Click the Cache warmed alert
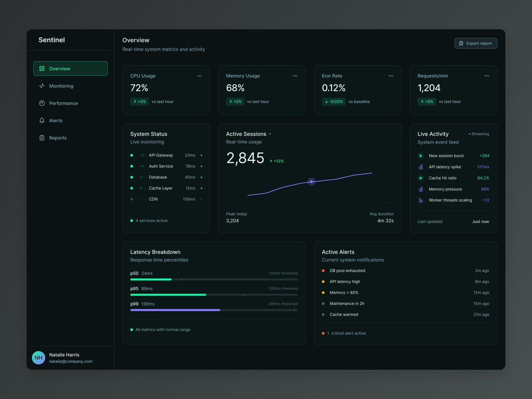Viewport: 532px width, 399px height. [x=406, y=315]
